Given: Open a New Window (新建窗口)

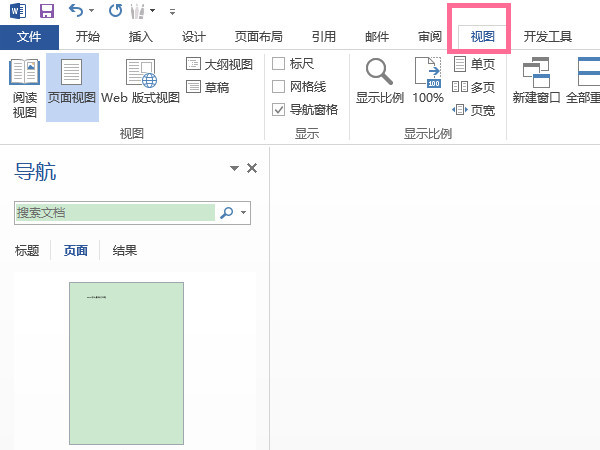Looking at the screenshot, I should coord(537,82).
